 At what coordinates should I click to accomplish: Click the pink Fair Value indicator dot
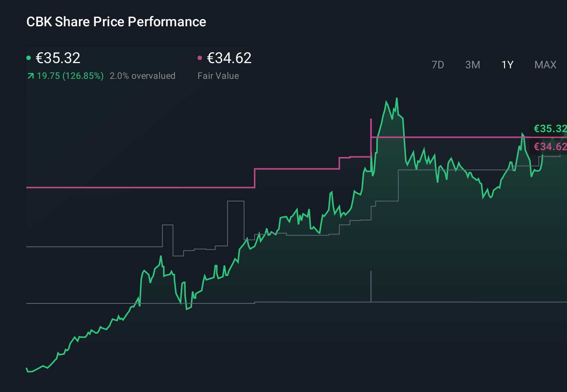point(200,57)
